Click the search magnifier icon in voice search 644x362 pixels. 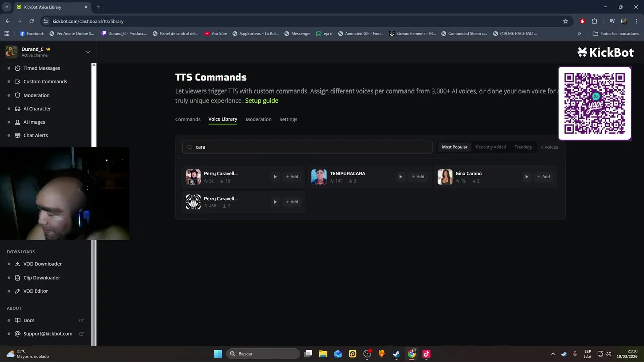pyautogui.click(x=190, y=147)
